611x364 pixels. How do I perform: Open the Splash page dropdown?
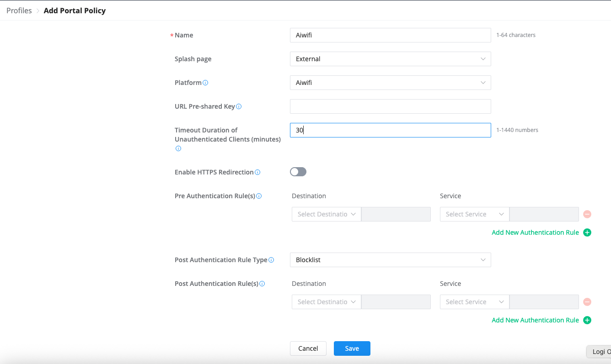tap(391, 59)
